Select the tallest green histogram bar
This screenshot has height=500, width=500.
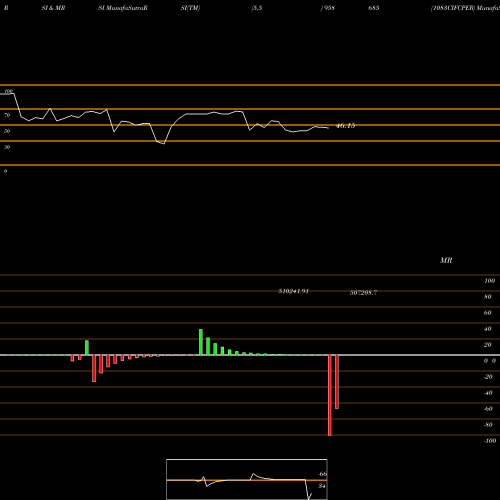pyautogui.click(x=201, y=342)
